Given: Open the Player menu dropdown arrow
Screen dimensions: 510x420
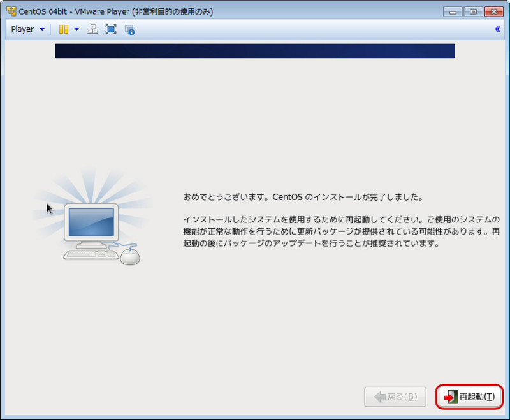Looking at the screenshot, I should [x=41, y=29].
